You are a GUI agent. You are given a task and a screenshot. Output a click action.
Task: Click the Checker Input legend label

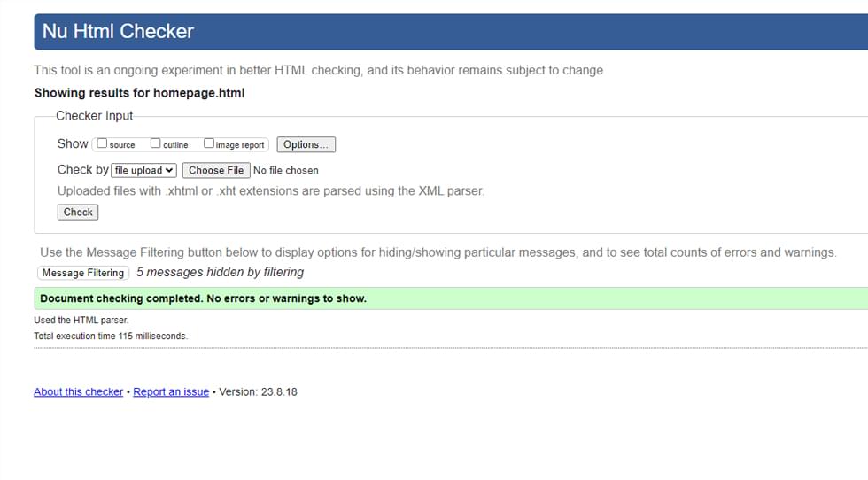(x=94, y=116)
